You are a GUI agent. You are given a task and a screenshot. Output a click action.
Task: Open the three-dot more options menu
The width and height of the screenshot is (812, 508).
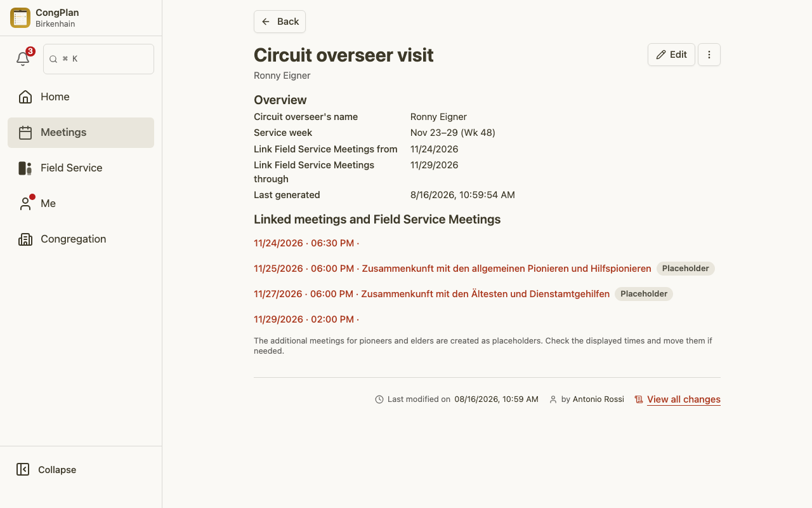pyautogui.click(x=709, y=55)
